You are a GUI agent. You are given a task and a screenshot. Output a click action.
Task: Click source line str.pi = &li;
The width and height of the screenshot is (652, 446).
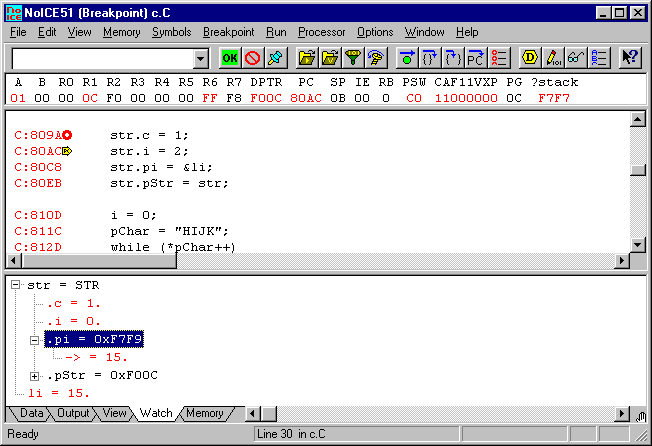[161, 167]
